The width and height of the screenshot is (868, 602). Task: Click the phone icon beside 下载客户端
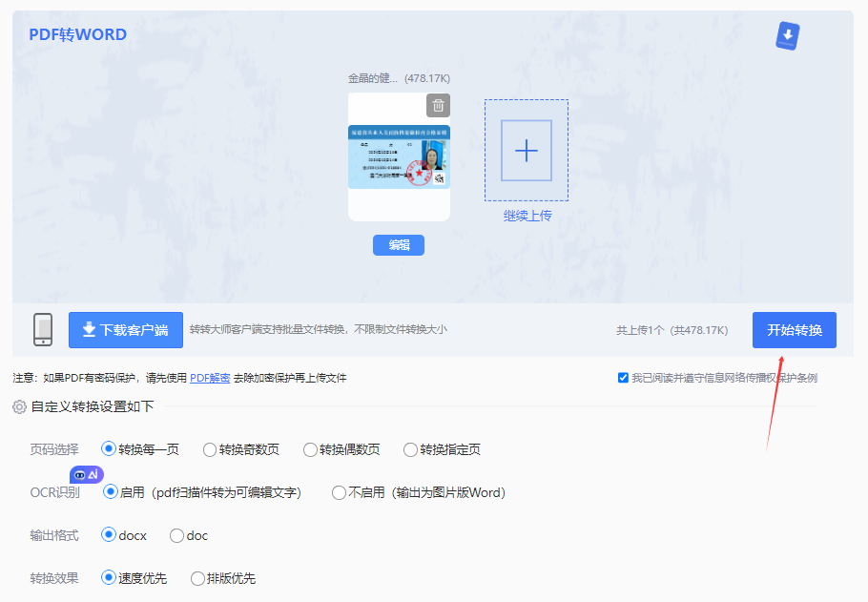[x=42, y=329]
